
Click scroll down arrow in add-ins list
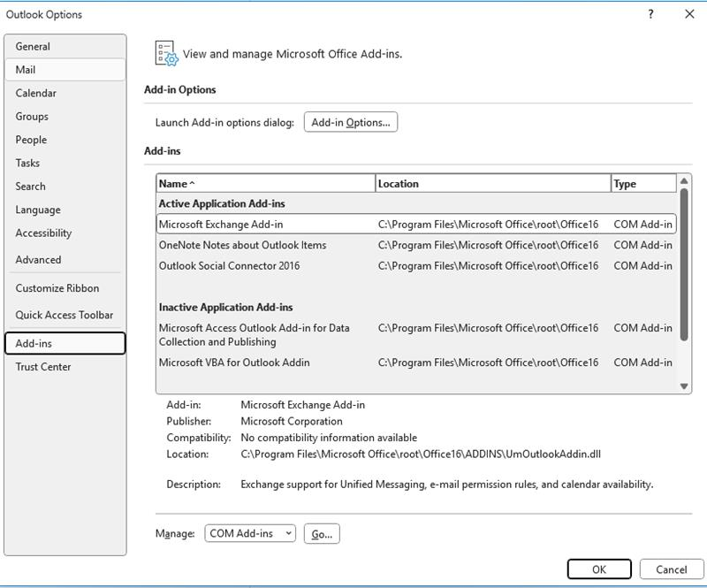tap(684, 386)
